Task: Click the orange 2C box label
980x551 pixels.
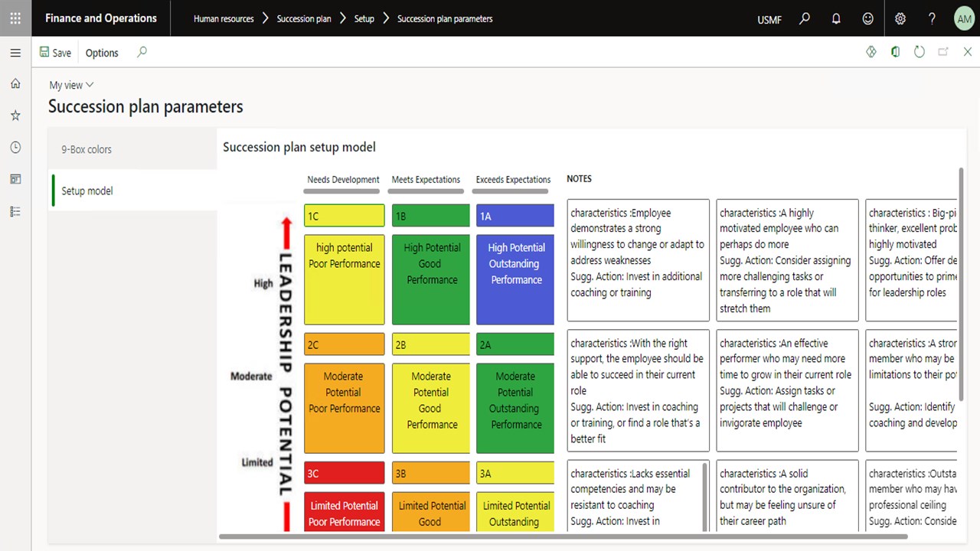Action: (x=345, y=344)
